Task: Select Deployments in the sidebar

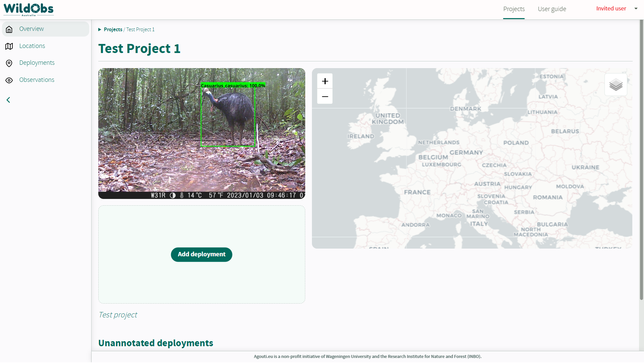Action: pyautogui.click(x=37, y=63)
